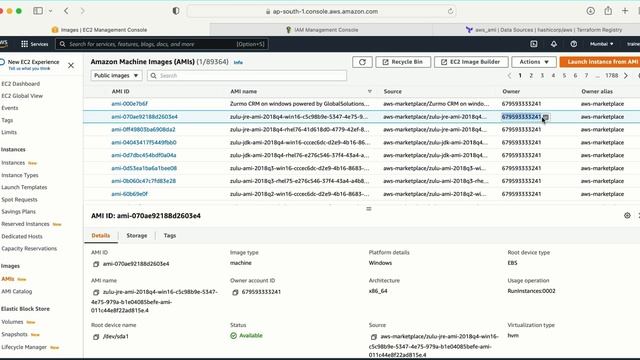Click the Recycle Bin button
Image resolution: width=640 pixels, height=360 pixels.
click(x=403, y=62)
